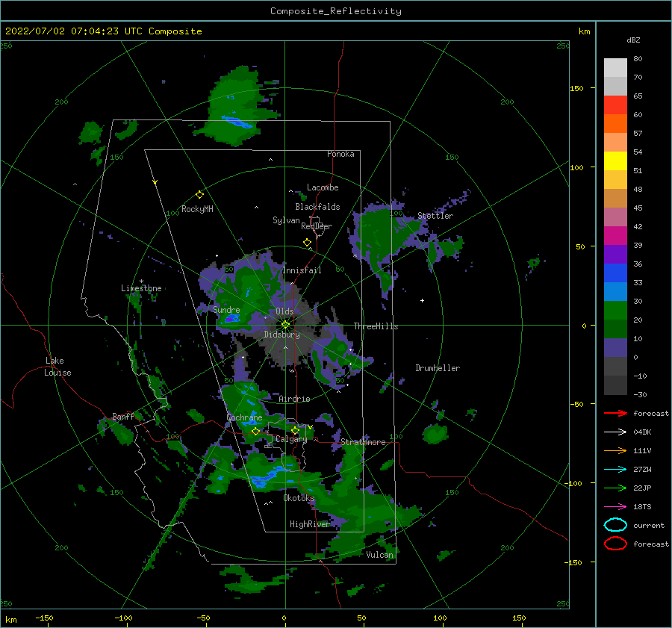This screenshot has width=672, height=628.
Task: Click the Cochrane label
Action: [x=244, y=417]
